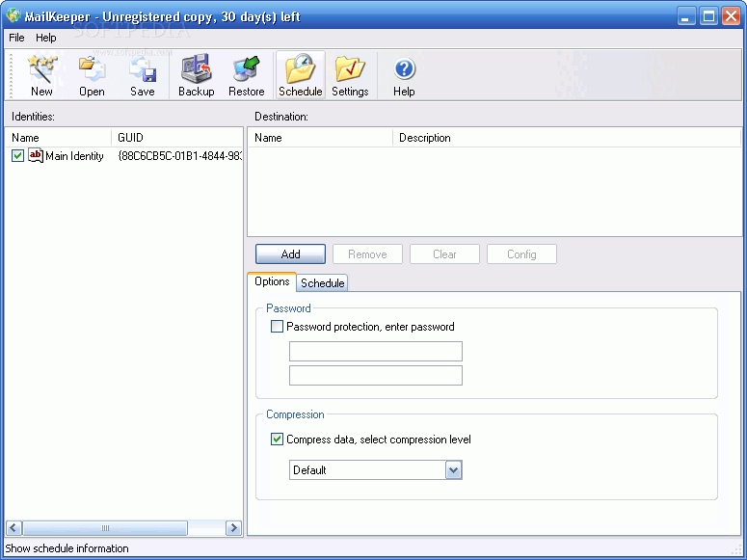Viewport: 747px width, 560px height.
Task: Click the Remove destination button
Action: pos(367,254)
